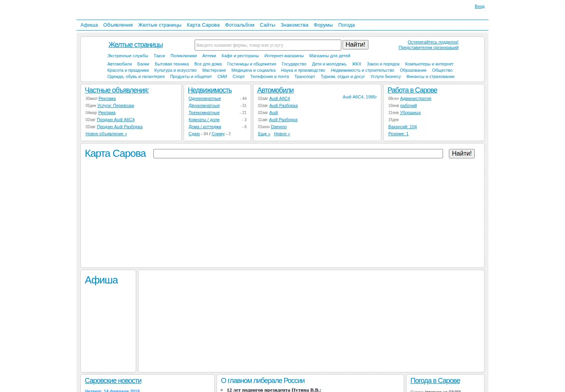Image resolution: width=565 pixels, height=392 pixels.
Task: Focus the yellow pages search field
Action: [268, 45]
